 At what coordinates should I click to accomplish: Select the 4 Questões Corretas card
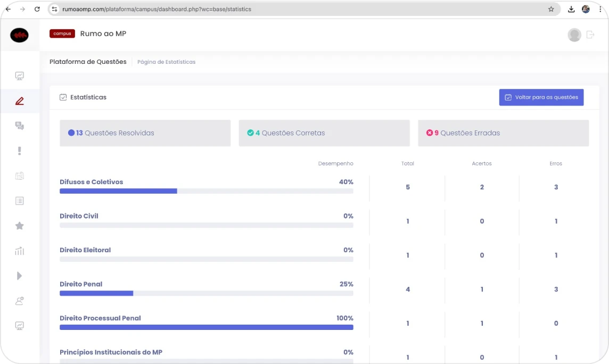(x=324, y=133)
